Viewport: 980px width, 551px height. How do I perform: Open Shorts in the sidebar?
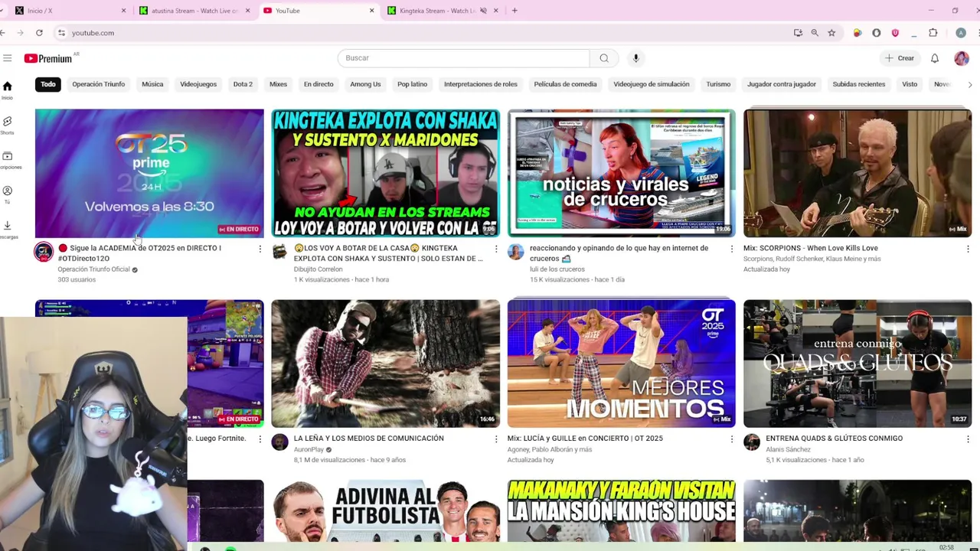[x=7, y=125]
